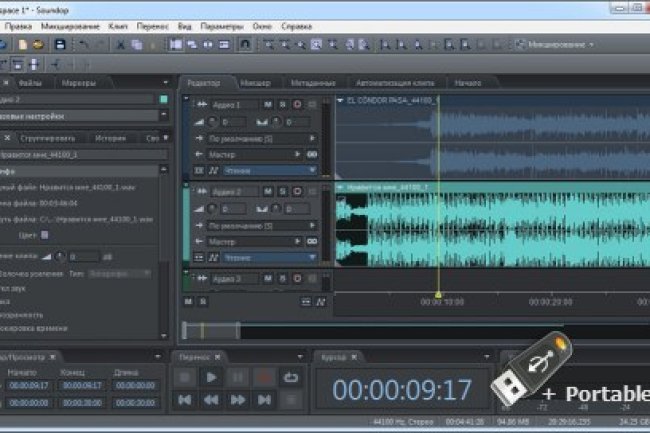Open the Перенос menu
Screen dimensions: 650x433
(153, 26)
